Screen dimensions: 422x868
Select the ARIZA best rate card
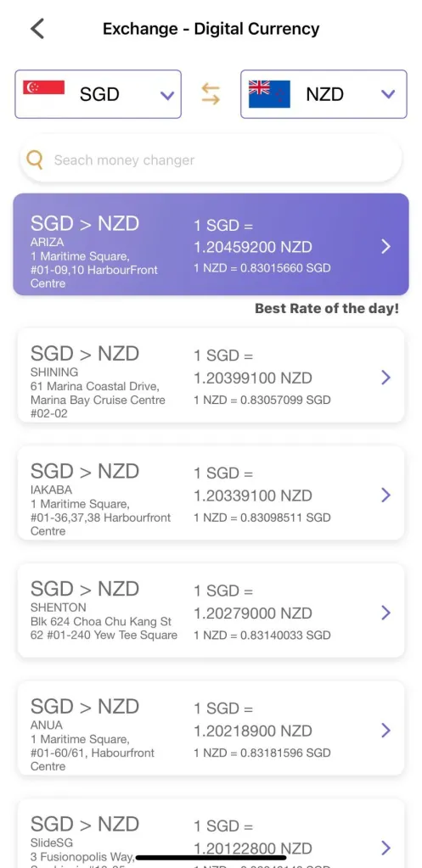click(211, 244)
